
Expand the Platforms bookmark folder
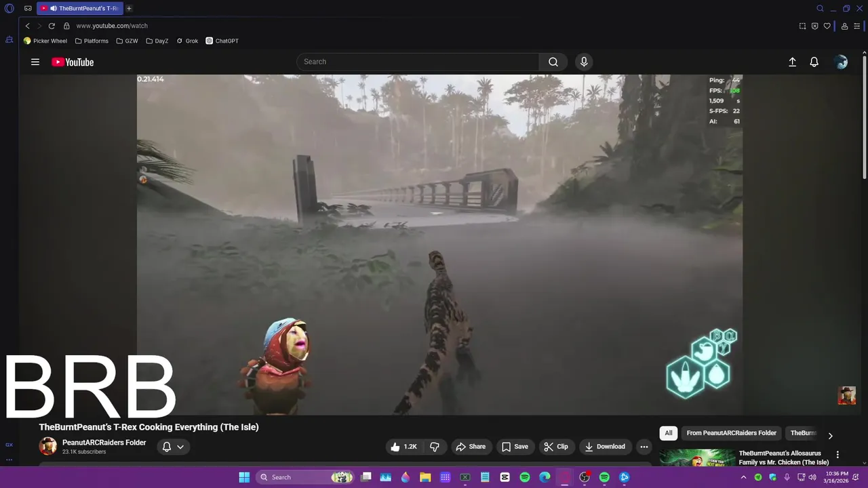tap(92, 41)
